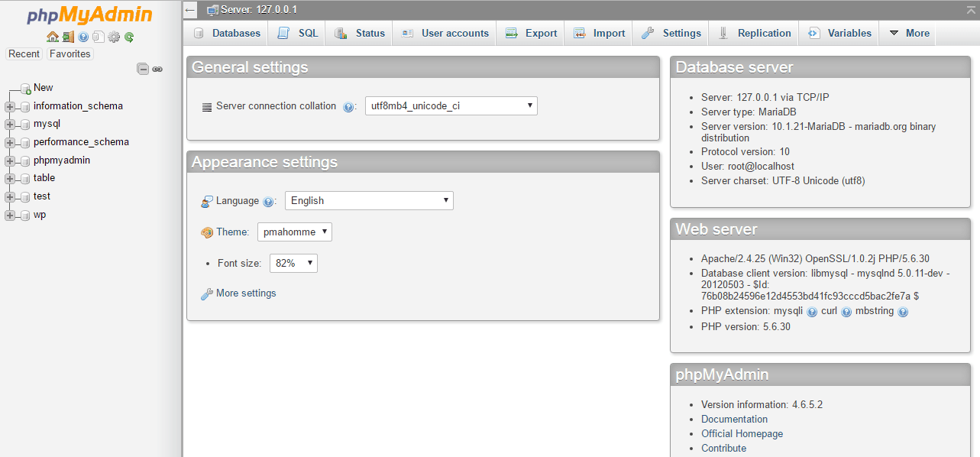Select the New database tree item
The height and width of the screenshot is (457, 980).
pos(44,88)
